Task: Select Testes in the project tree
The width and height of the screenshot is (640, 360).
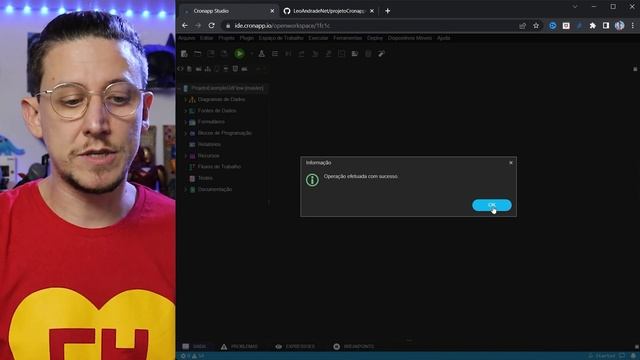Action: 205,178
